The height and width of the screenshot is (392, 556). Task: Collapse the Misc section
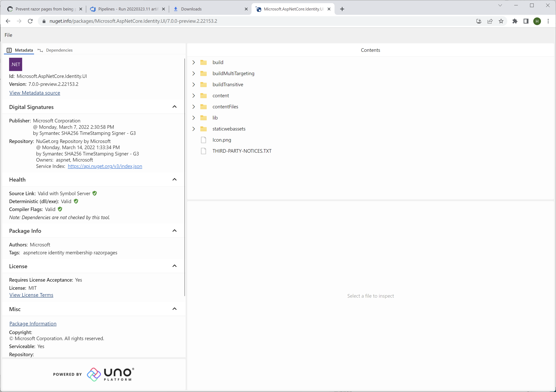[x=174, y=309]
